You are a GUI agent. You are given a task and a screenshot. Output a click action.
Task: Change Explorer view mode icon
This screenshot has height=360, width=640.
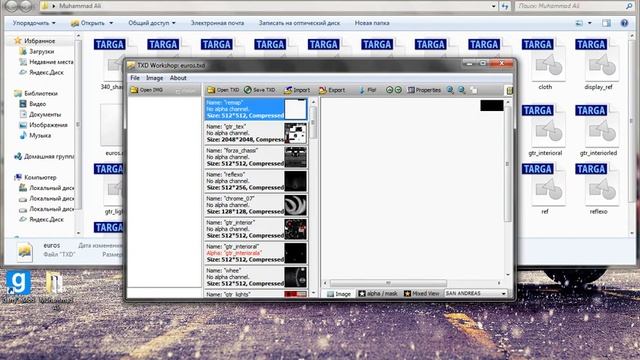580,23
